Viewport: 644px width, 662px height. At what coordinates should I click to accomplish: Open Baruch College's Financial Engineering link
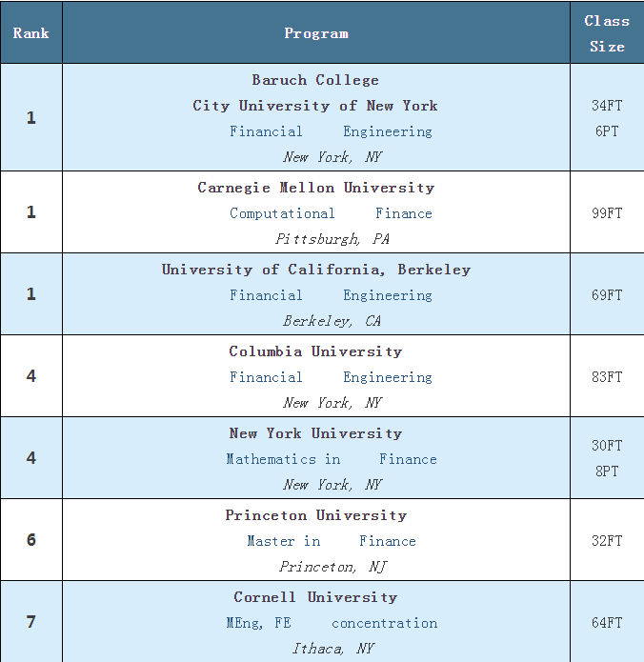click(331, 131)
